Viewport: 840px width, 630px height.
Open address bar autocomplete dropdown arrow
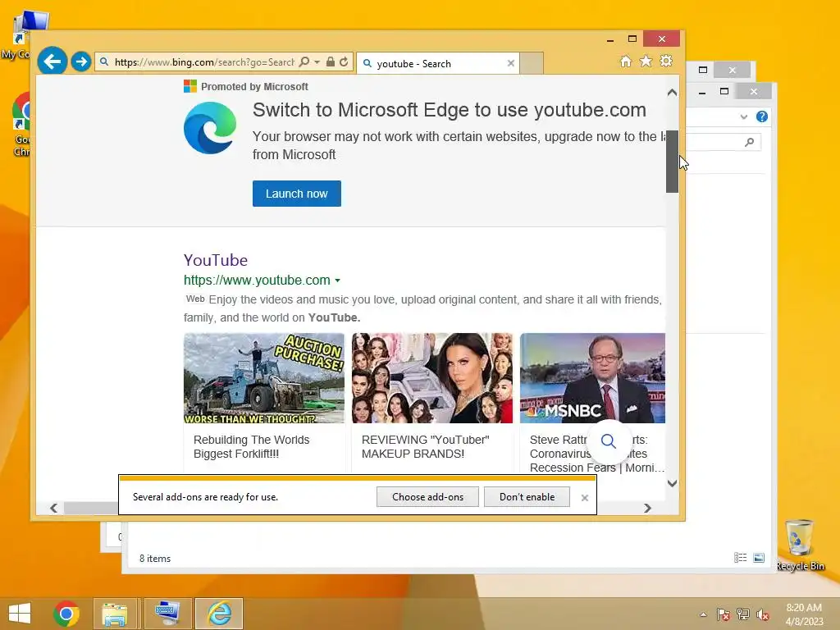pyautogui.click(x=317, y=62)
